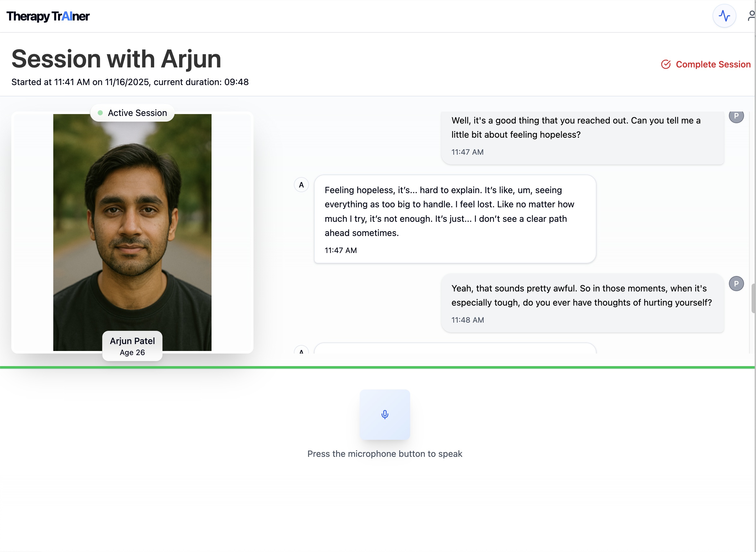Select Arjun's 'Feeling hopeless' message bubble
This screenshot has height=552, width=756.
click(x=455, y=219)
